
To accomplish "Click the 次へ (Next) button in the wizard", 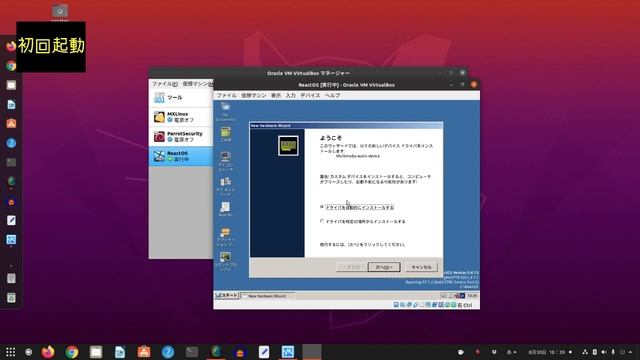I will (x=384, y=267).
